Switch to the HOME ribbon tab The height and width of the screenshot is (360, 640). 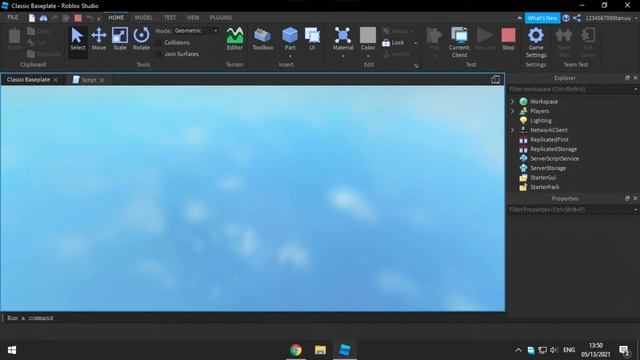tap(116, 18)
